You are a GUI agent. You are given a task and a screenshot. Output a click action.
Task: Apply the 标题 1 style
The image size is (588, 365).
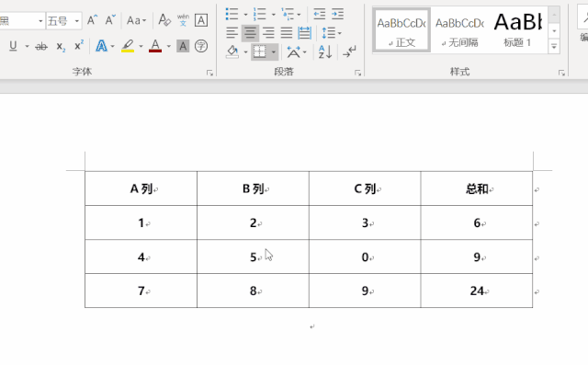pyautogui.click(x=517, y=30)
